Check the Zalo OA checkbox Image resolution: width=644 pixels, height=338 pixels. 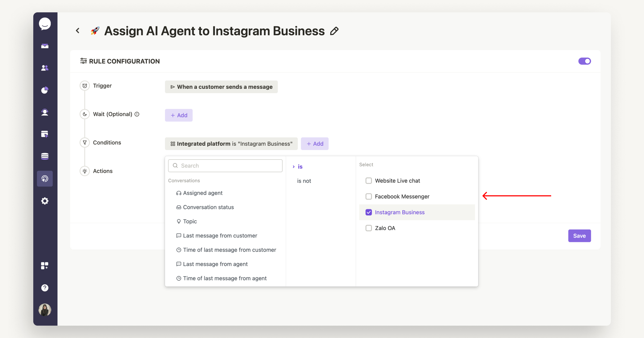[369, 228]
